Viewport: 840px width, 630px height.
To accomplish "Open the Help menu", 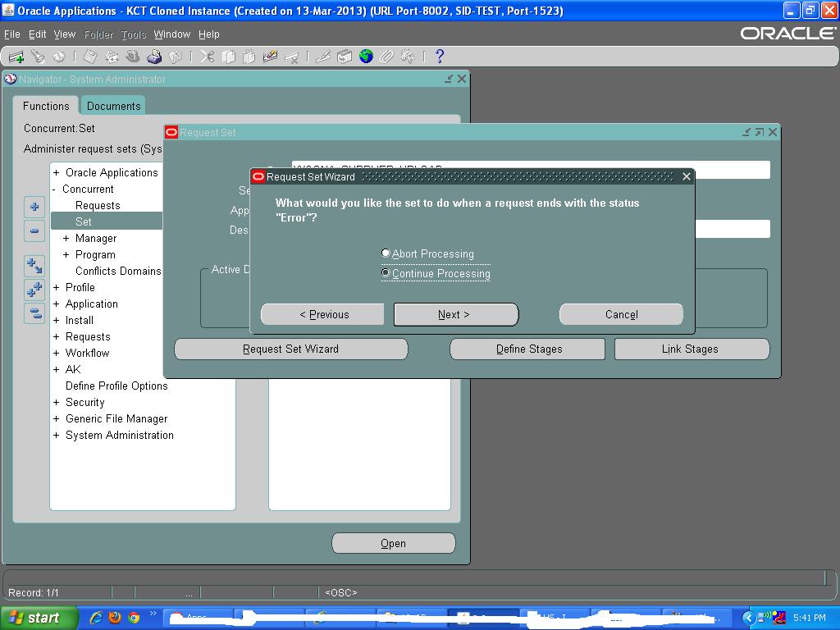I will 209,34.
